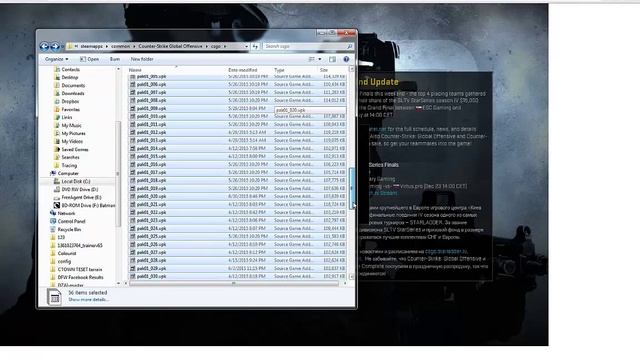Click the file icon of pak01_020.vpk
640x360 pixels.
pyautogui.click(x=133, y=196)
